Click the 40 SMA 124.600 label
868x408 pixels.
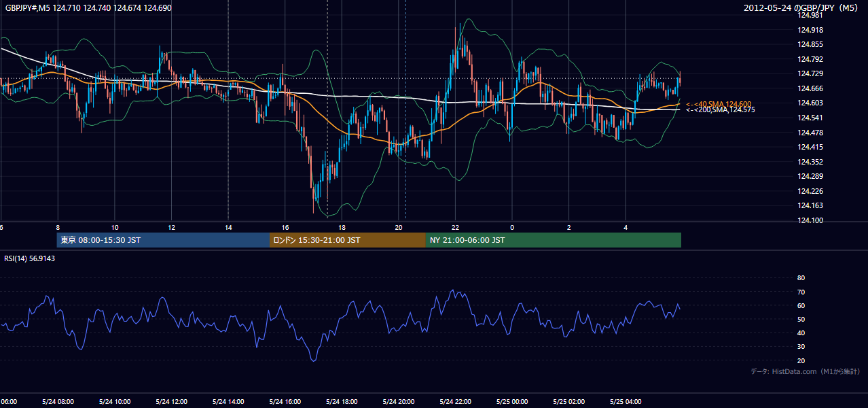[x=719, y=103]
